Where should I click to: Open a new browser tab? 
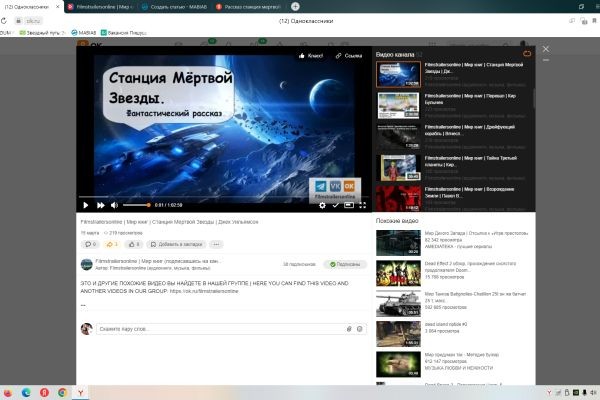pos(295,7)
